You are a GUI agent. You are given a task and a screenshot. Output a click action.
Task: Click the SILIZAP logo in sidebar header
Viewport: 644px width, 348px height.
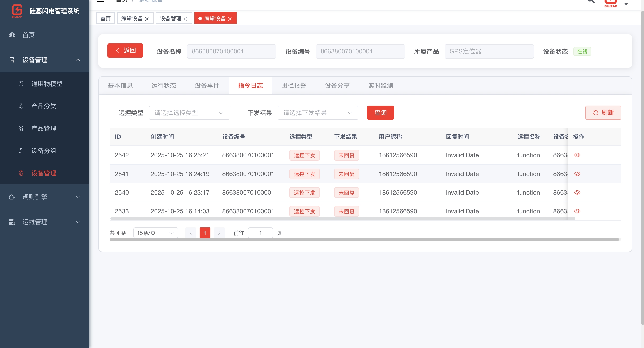point(17,11)
